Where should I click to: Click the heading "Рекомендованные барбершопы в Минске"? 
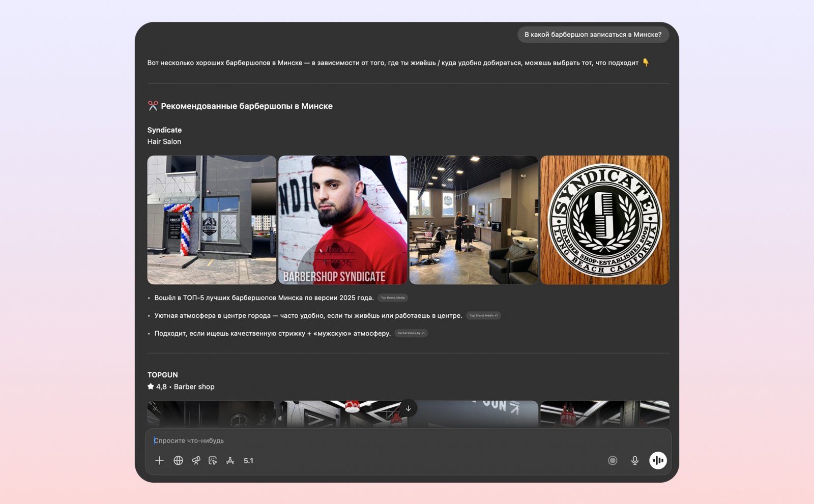click(247, 106)
